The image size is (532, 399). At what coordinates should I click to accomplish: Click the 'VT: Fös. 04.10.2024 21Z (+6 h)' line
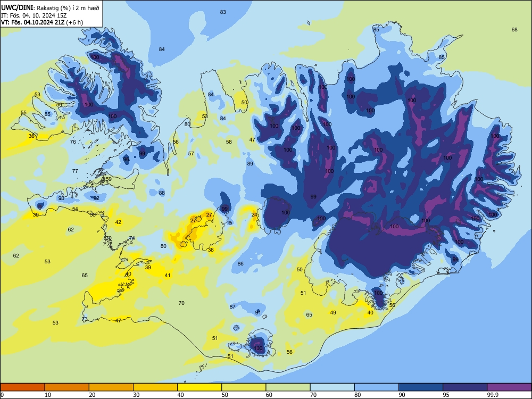42,22
